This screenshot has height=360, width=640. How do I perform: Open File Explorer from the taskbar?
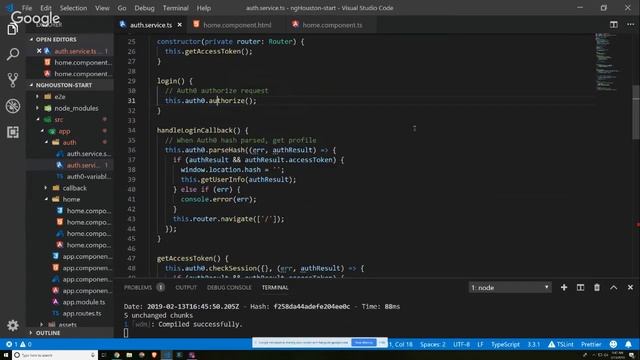click(x=129, y=355)
